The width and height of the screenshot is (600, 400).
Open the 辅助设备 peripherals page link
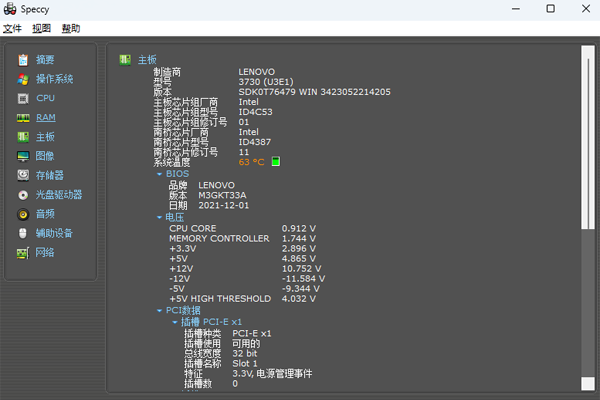pos(54,233)
